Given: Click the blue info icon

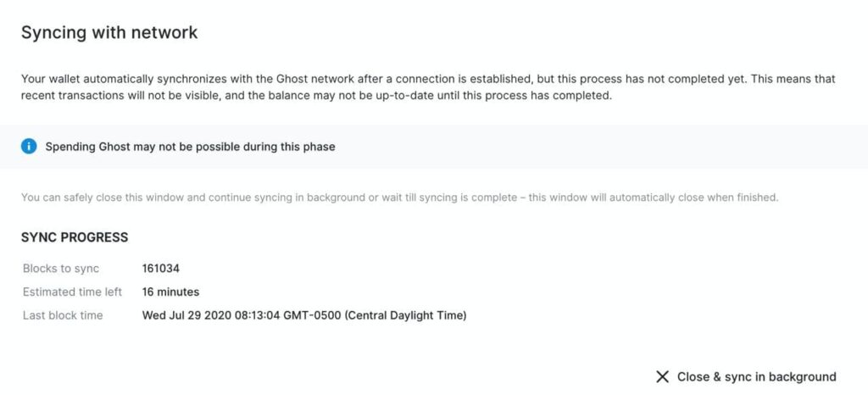Looking at the screenshot, I should (x=30, y=147).
